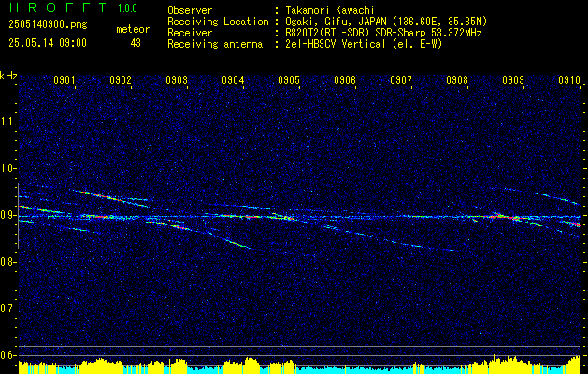Click the 0902 time marker
Image resolution: width=588 pixels, height=374 pixels.
coord(121,80)
